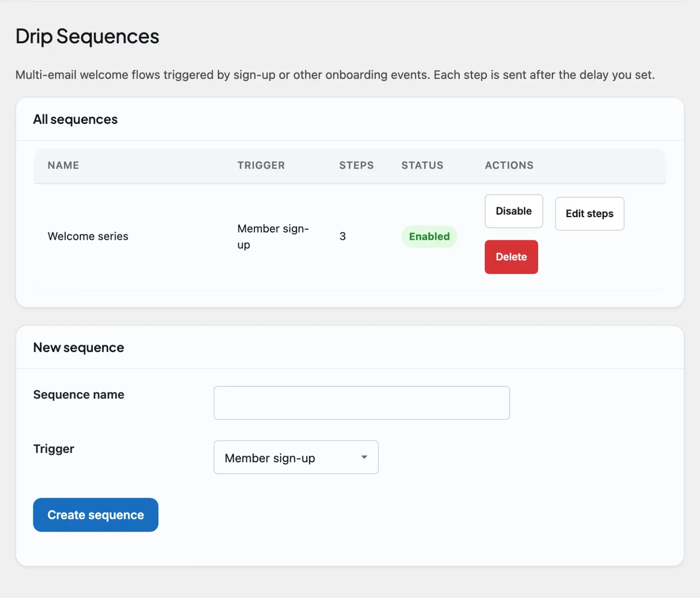Focus the Sequence name input field

tap(361, 403)
